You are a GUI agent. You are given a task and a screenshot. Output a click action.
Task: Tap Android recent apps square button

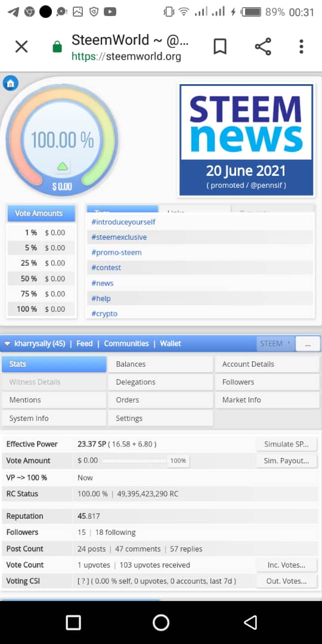73,622
